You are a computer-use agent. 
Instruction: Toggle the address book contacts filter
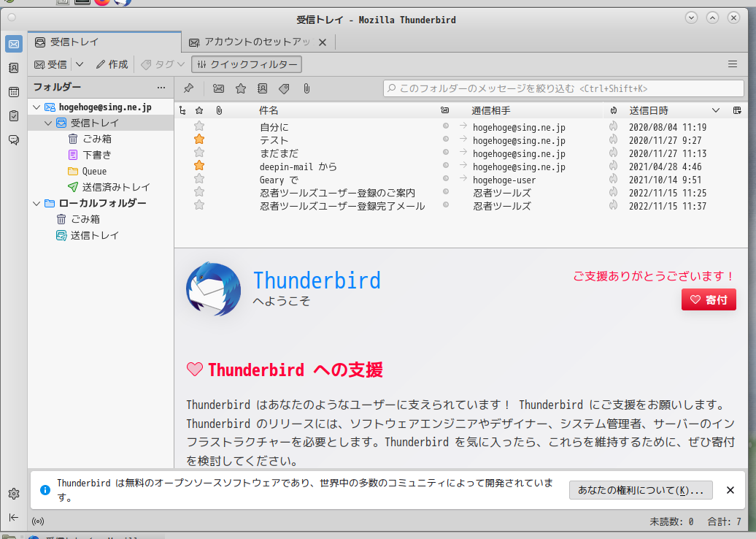pos(262,88)
